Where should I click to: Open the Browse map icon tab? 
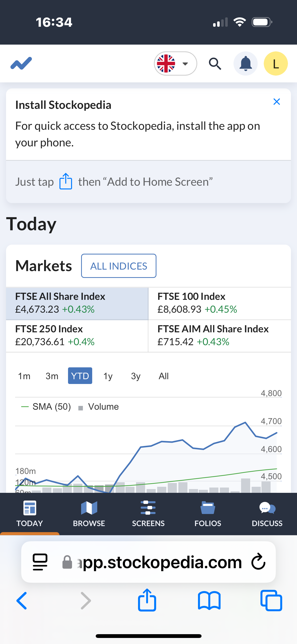pos(89,513)
